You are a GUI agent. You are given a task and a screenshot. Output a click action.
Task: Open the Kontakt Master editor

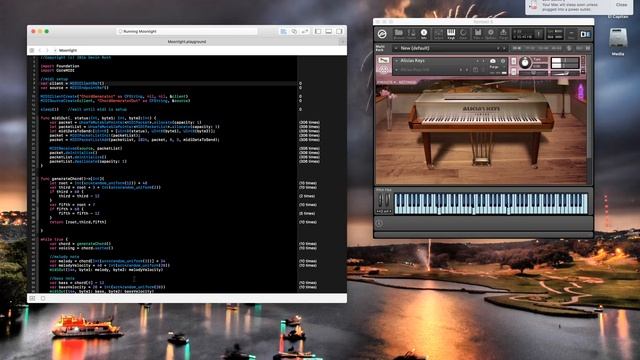412,34
